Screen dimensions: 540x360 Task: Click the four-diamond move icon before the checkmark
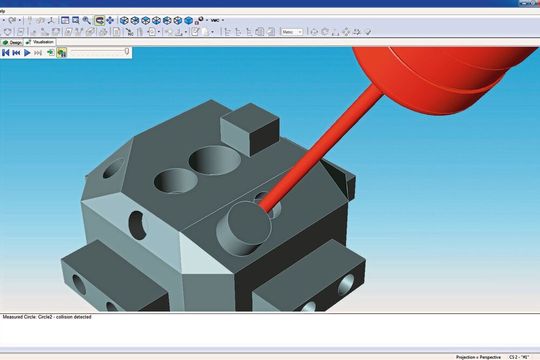tap(346, 32)
